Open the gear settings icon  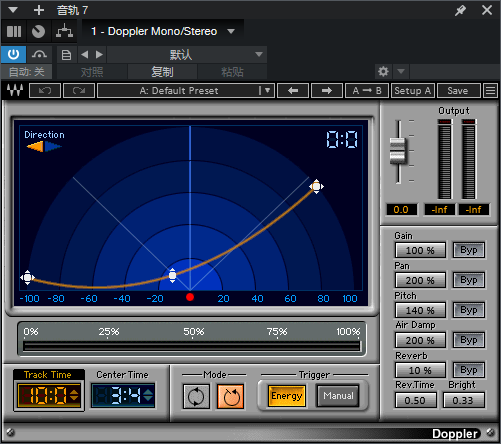pos(383,71)
